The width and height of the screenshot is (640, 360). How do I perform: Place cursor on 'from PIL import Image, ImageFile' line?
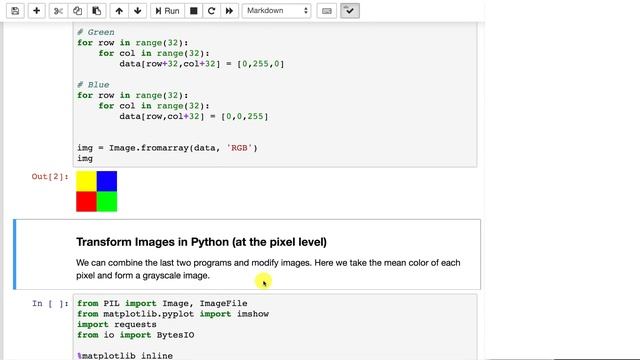(x=162, y=303)
